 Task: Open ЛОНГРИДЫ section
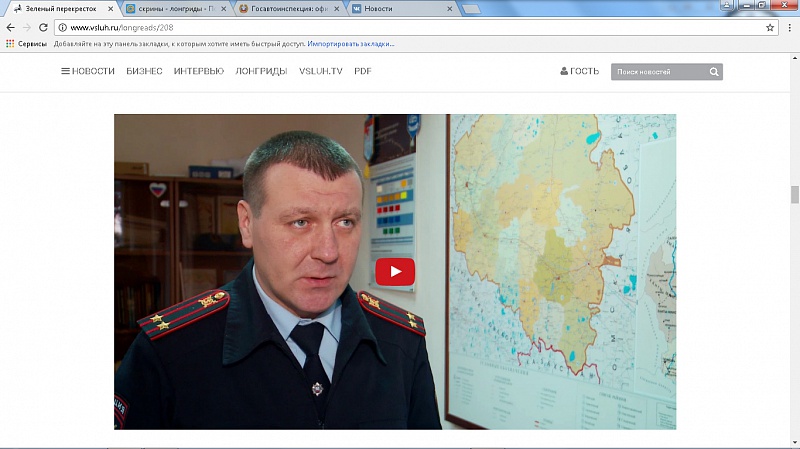261,72
